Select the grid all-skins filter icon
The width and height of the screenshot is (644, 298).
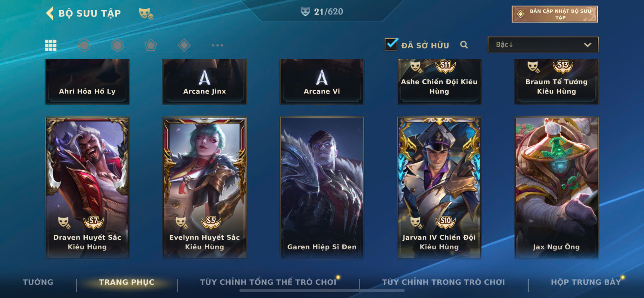(x=51, y=45)
